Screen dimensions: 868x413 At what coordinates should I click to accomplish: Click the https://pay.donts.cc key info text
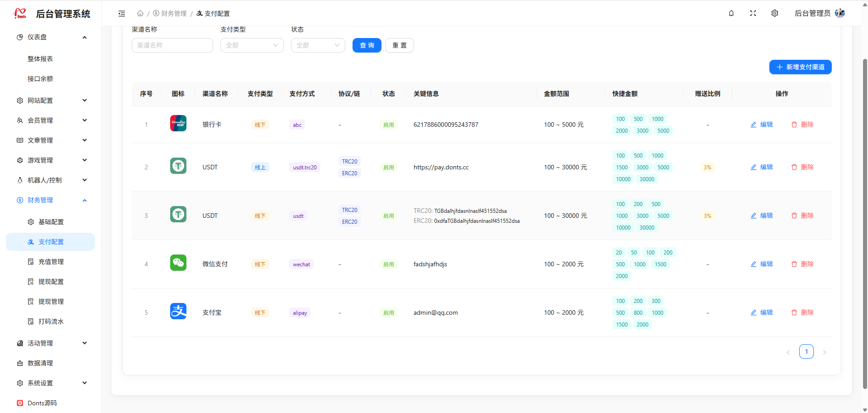tap(441, 167)
